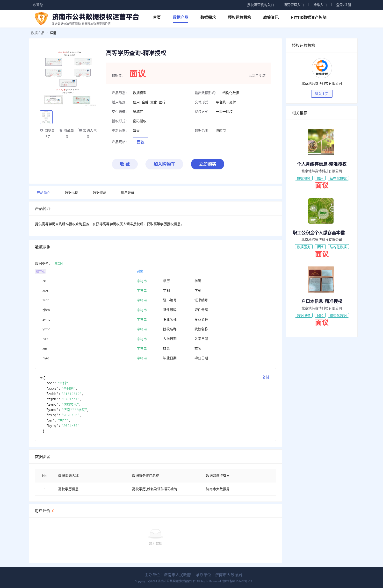Open 户口本信息-精准授权 title

pyautogui.click(x=321, y=301)
